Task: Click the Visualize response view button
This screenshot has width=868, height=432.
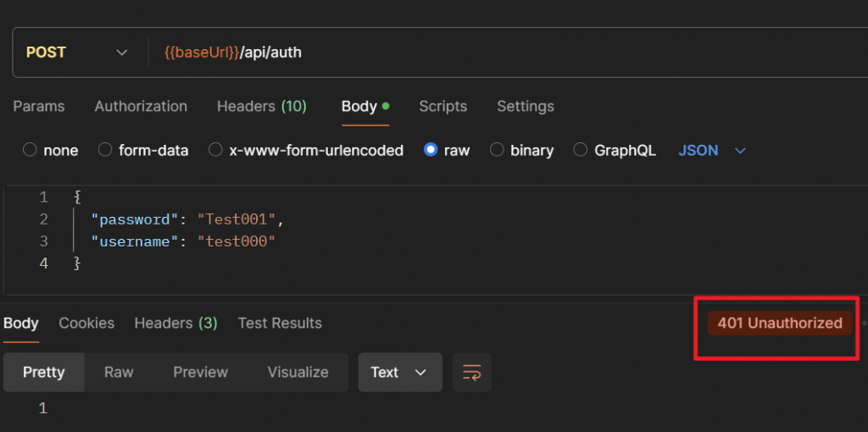Action: click(x=298, y=373)
